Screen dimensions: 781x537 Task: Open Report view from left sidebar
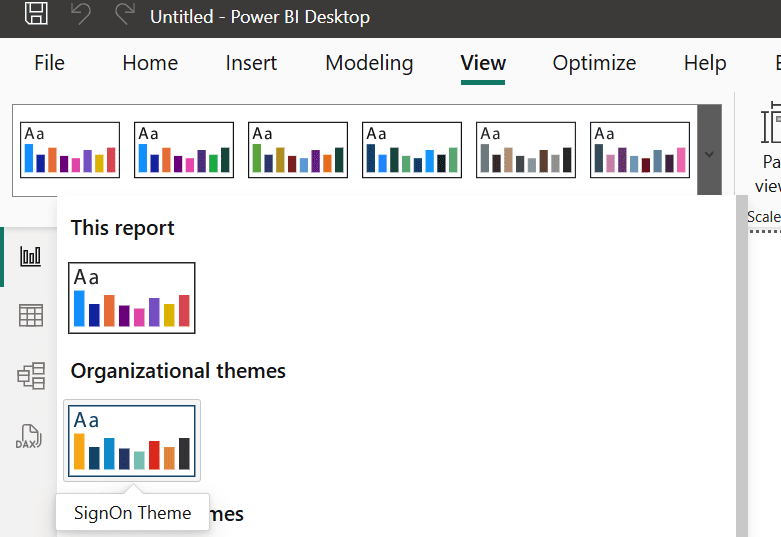31,256
